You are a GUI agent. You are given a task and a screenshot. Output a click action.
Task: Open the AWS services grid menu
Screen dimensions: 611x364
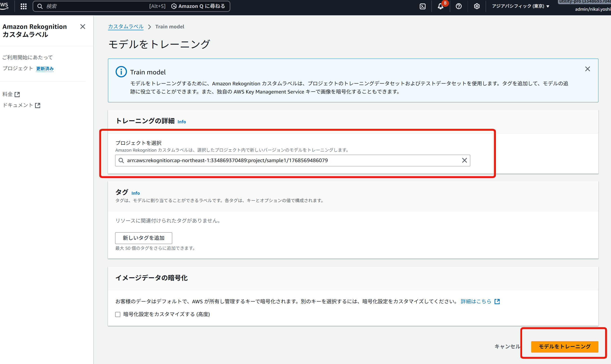pos(23,6)
